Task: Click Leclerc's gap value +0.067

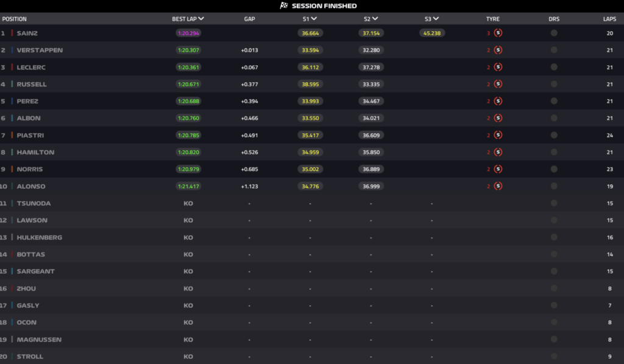Action: click(x=249, y=67)
